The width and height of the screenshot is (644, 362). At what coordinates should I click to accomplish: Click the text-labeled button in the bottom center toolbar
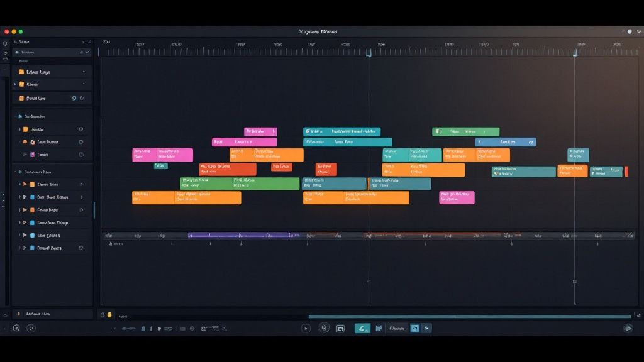pos(397,328)
